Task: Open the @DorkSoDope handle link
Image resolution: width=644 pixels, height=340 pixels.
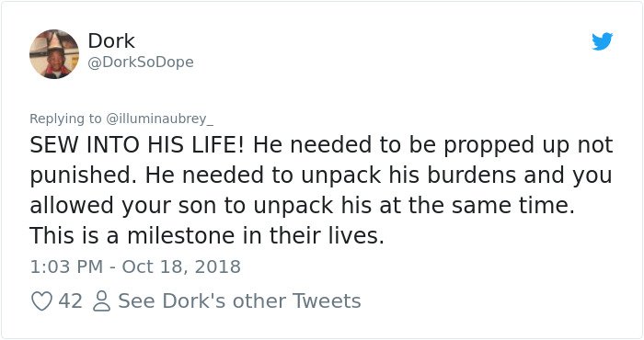Action: coord(141,62)
